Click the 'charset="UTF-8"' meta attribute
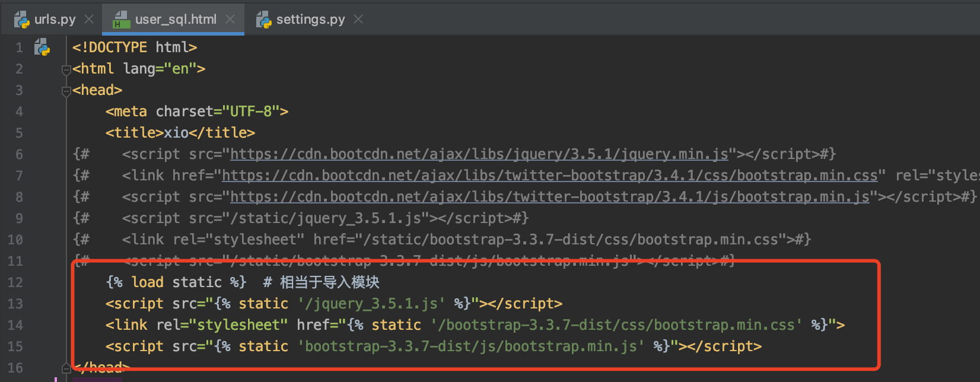Screen dimensions: 980x382 click(218, 112)
